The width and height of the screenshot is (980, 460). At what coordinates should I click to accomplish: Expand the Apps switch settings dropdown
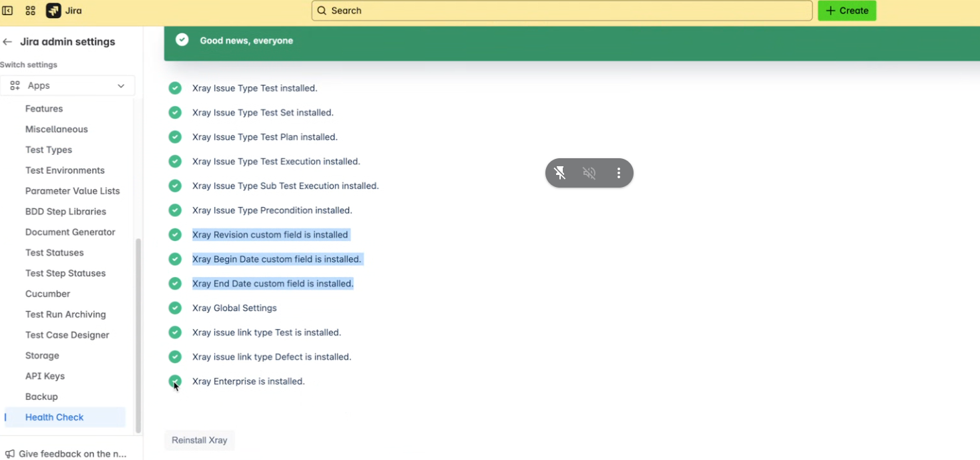click(67, 85)
